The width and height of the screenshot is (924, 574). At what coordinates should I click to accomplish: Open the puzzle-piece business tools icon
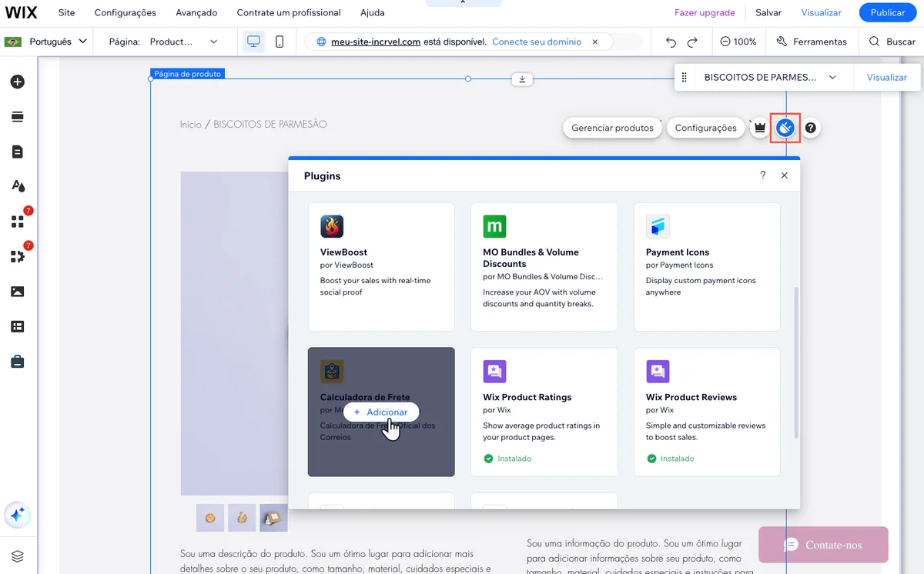[x=17, y=257]
